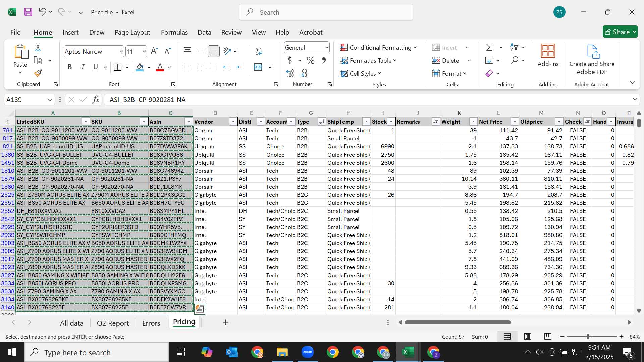
Task: Click the Sort & Filter icon
Action: tap(514, 47)
